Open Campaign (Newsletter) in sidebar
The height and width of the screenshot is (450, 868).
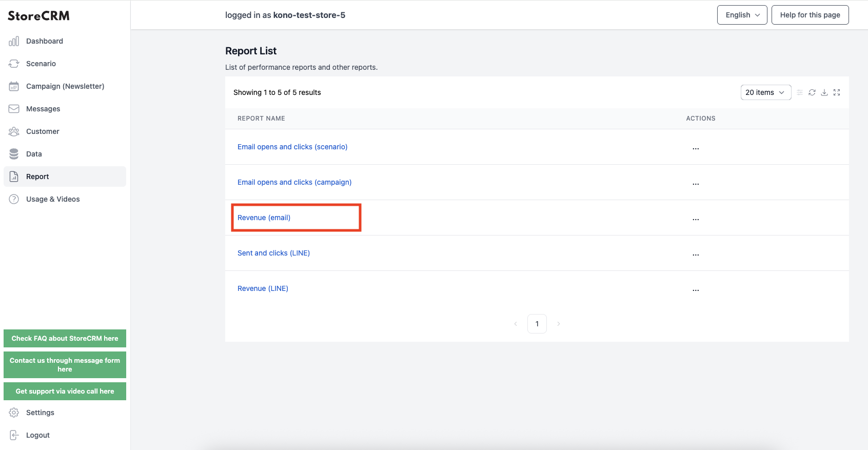(65, 86)
